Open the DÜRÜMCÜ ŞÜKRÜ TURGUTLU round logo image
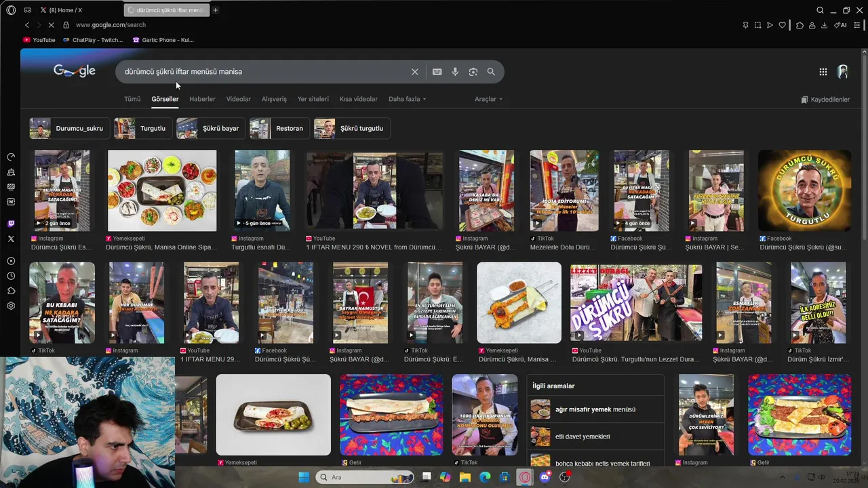 click(804, 190)
